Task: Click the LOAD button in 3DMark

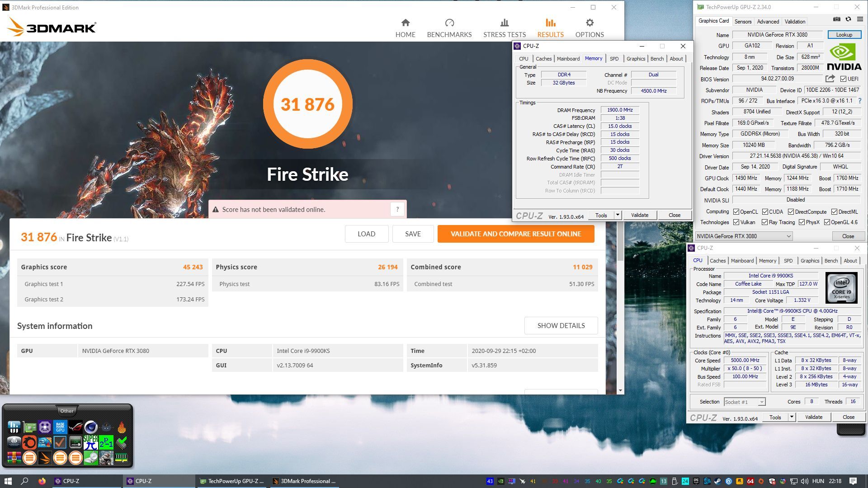Action: pyautogui.click(x=366, y=234)
